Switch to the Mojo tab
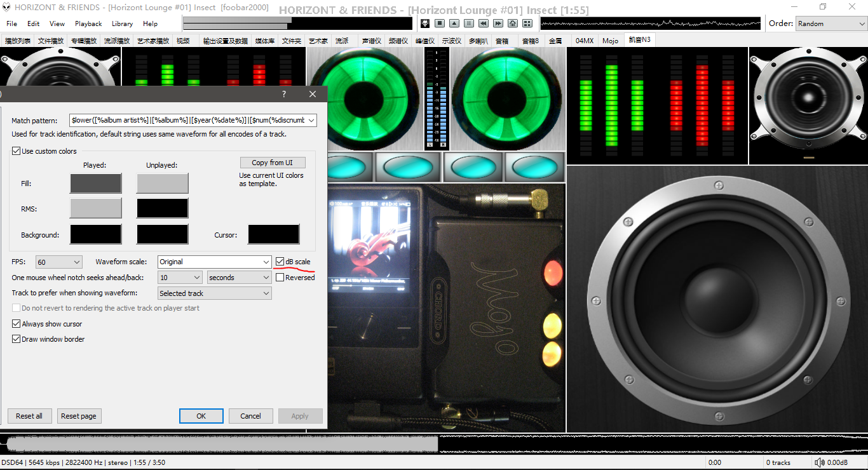 click(610, 41)
